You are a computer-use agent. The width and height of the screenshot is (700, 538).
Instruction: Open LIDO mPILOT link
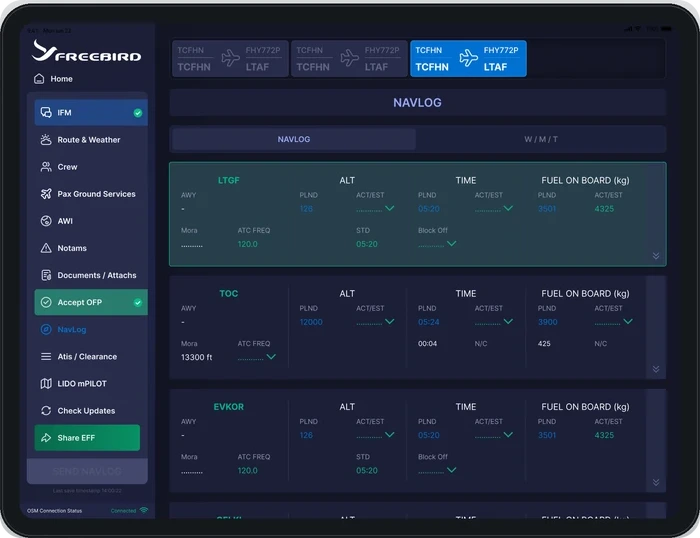pyautogui.click(x=91, y=384)
